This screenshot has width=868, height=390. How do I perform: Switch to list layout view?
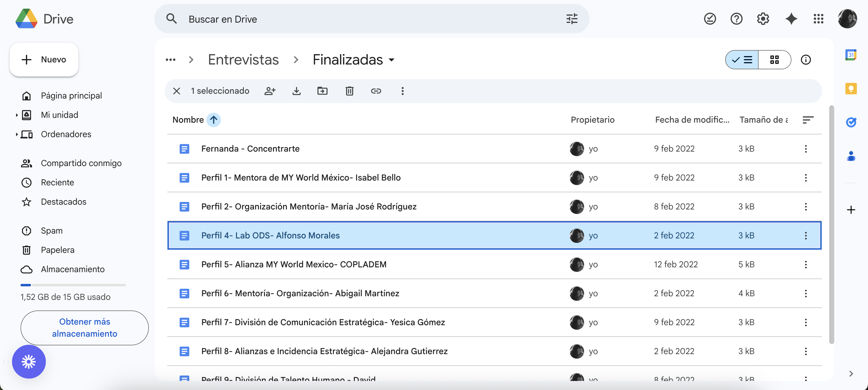coord(742,60)
